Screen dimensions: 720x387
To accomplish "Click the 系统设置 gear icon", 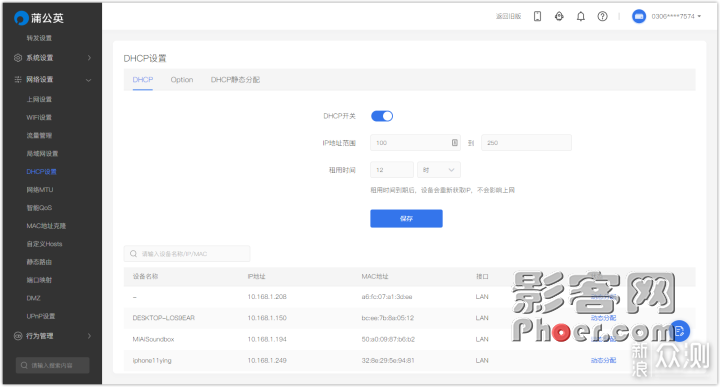I will tap(18, 58).
